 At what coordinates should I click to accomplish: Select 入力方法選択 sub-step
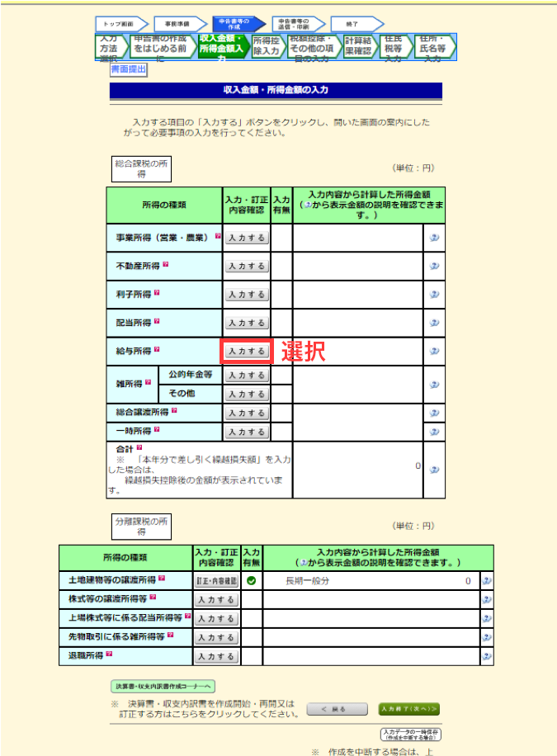click(x=112, y=47)
